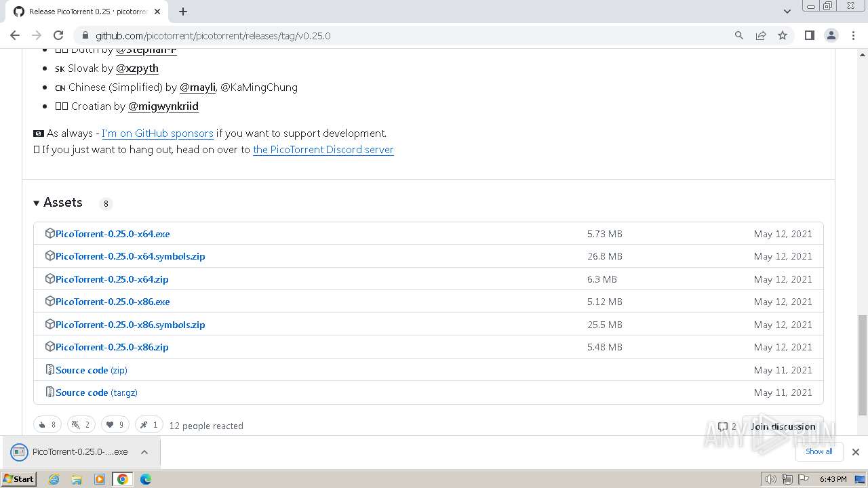Open the volume icon in system tray
Image resolution: width=868 pixels, height=488 pixels.
(771, 479)
